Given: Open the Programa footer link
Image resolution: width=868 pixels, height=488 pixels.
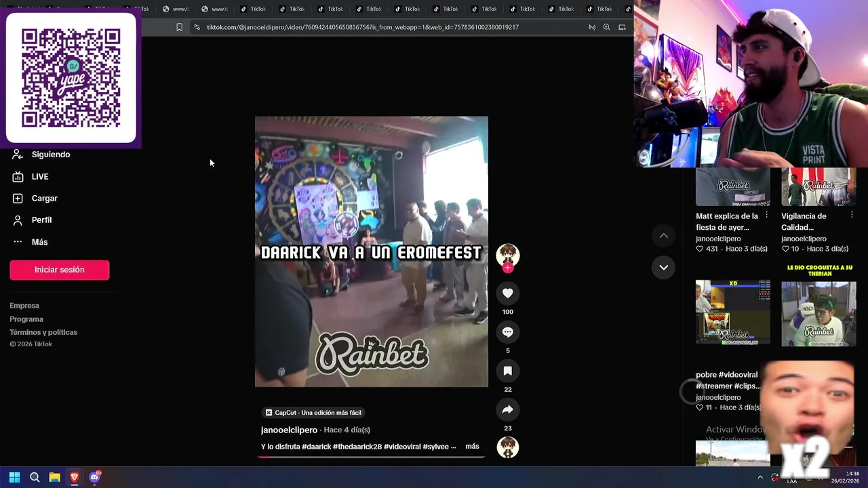Looking at the screenshot, I should 26,319.
